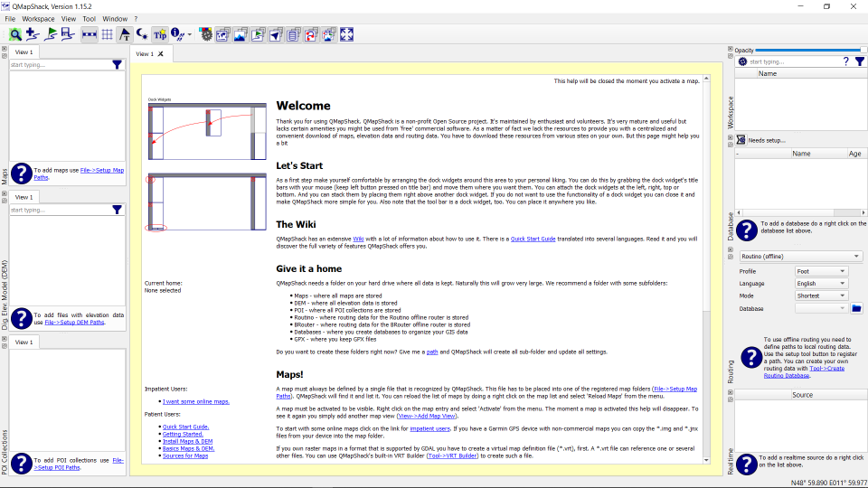Open the dropdown arrow beside the info icon
Image resolution: width=868 pixels, height=488 pixels.
coord(190,35)
